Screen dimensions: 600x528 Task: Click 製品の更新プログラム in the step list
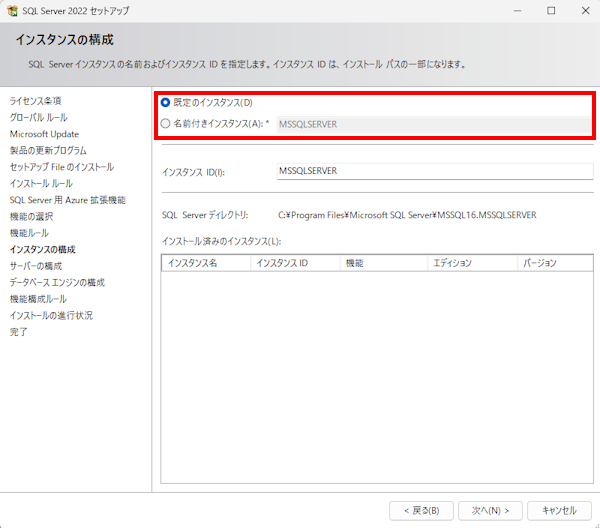point(48,150)
